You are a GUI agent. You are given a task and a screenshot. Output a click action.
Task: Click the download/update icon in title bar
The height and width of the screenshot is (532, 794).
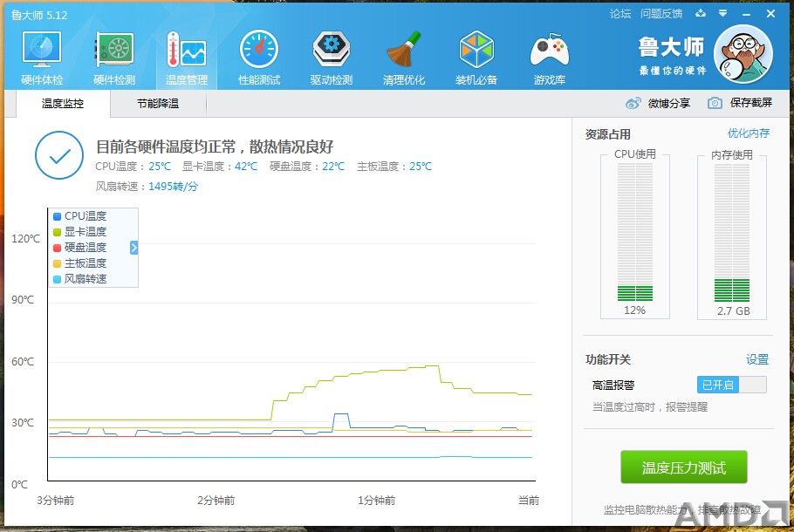701,13
